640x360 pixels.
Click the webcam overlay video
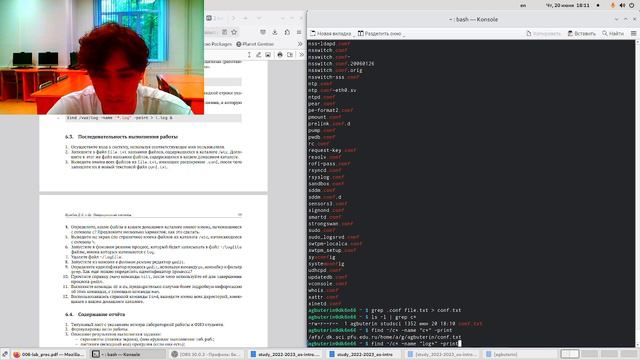coord(102,57)
